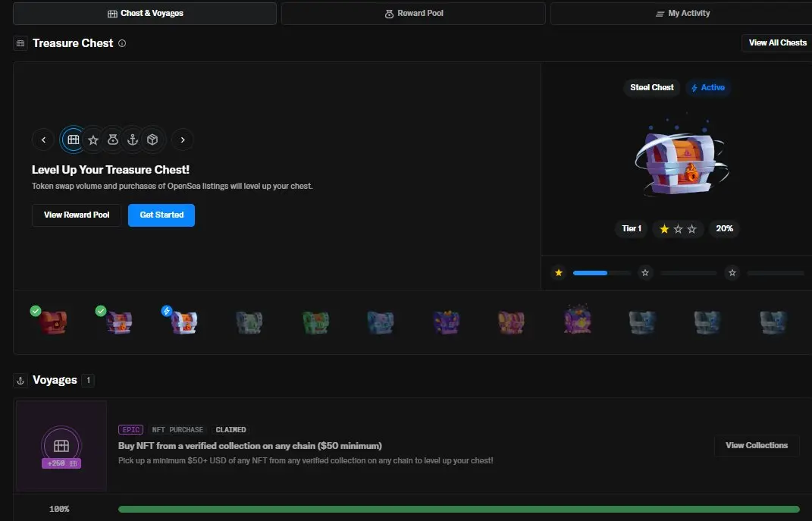This screenshot has width=812, height=521.
Task: Open the Chest & Voyages tab
Action: pos(145,14)
